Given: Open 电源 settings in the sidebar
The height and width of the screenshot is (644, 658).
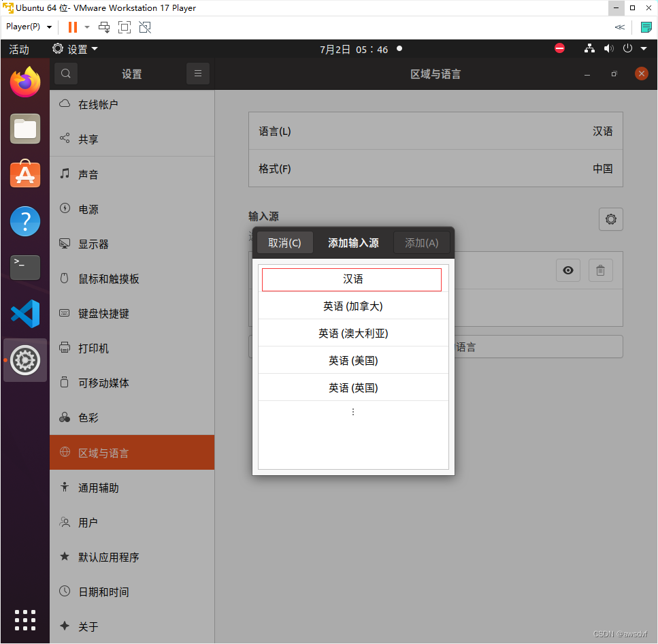Looking at the screenshot, I should coord(132,209).
